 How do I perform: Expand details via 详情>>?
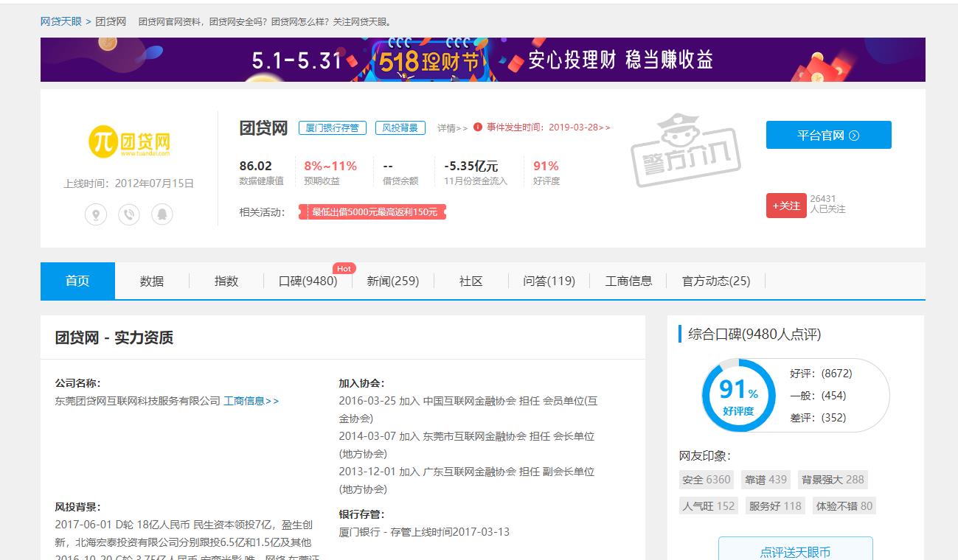[451, 127]
